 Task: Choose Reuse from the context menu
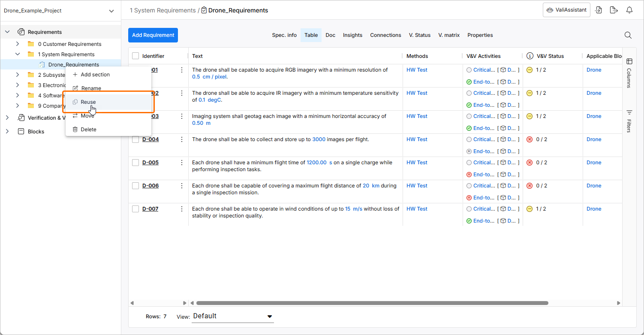[x=88, y=102]
